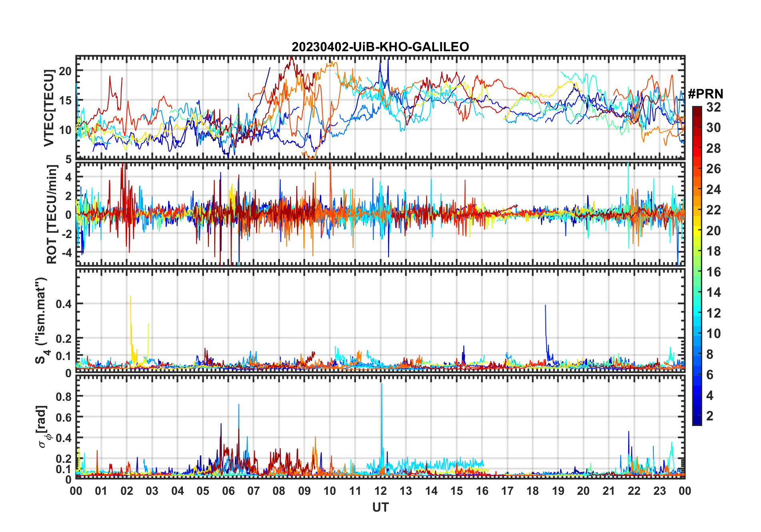
Task: Click VTEC y-axis tick label 15
Action: click(x=65, y=100)
